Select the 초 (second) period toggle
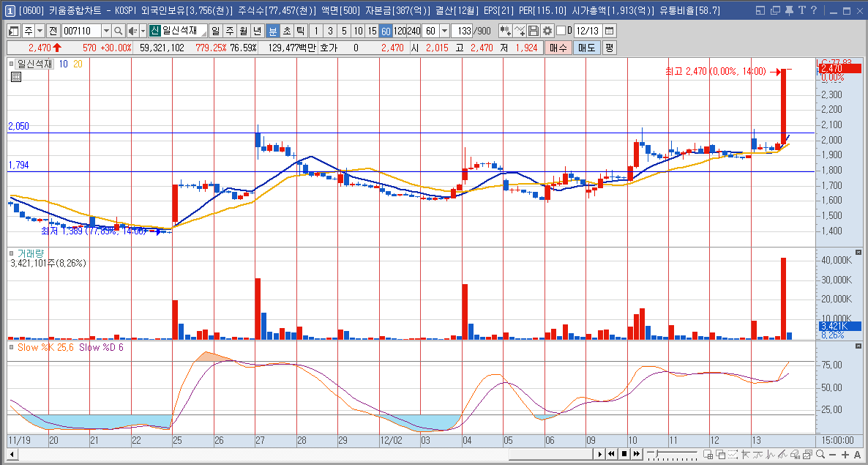 click(286, 31)
